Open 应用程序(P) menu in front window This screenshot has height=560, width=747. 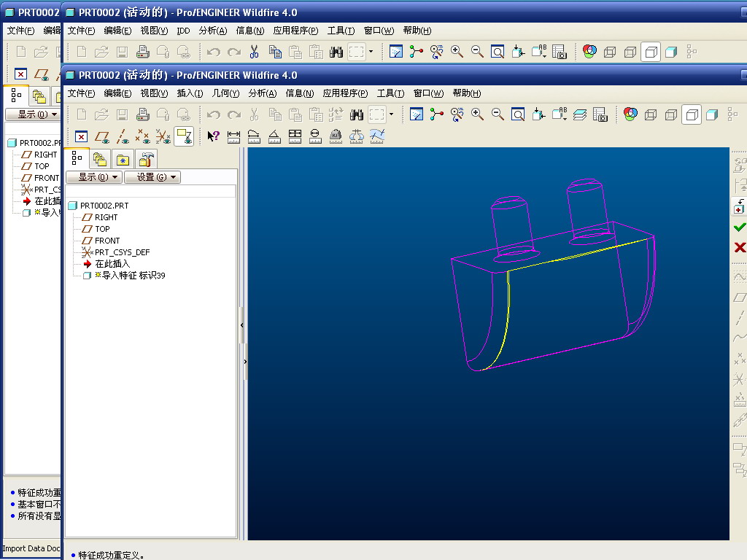(x=345, y=93)
